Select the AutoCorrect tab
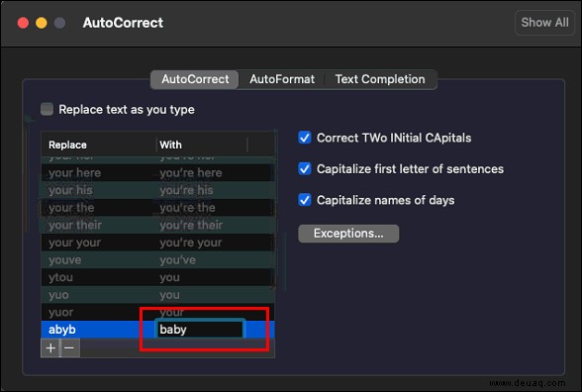The width and height of the screenshot is (582, 392). (x=195, y=79)
